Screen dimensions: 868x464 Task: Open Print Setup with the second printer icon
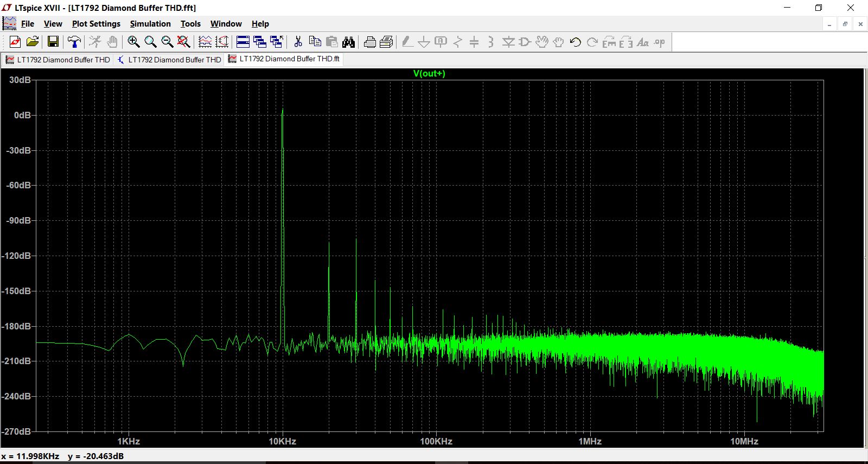tap(387, 42)
